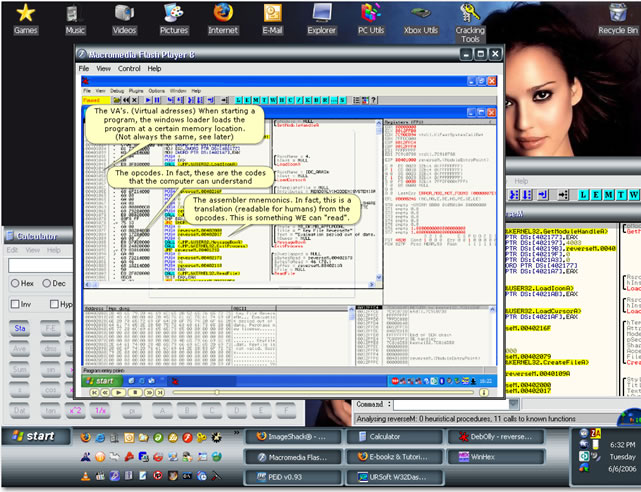Click the E button in the background DebOlly toolbar
Image resolution: width=641 pixels, height=492 pixels.
tap(596, 195)
